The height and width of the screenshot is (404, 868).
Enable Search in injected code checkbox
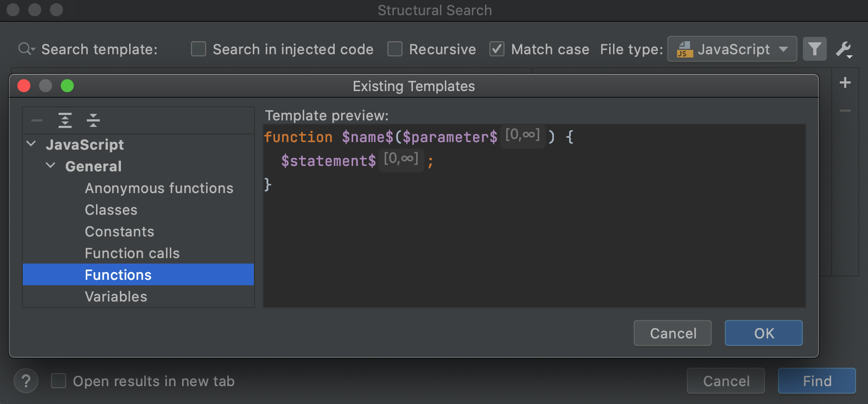(x=199, y=49)
